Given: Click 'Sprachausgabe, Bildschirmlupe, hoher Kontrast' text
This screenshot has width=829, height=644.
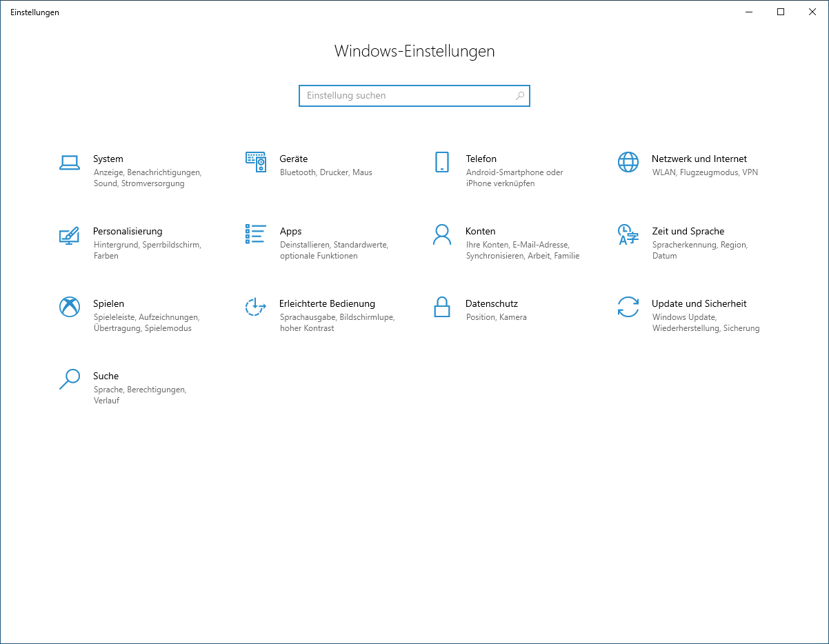Looking at the screenshot, I should tap(337, 323).
